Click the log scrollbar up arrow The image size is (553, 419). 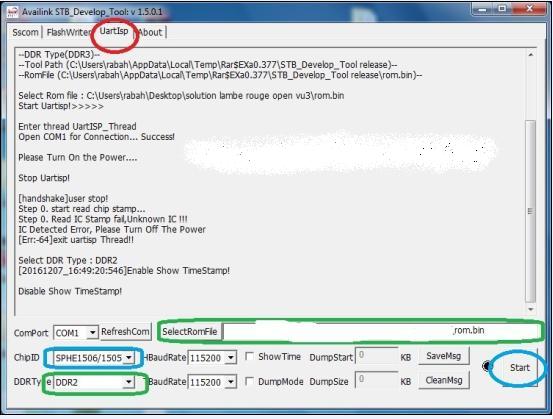[531, 54]
